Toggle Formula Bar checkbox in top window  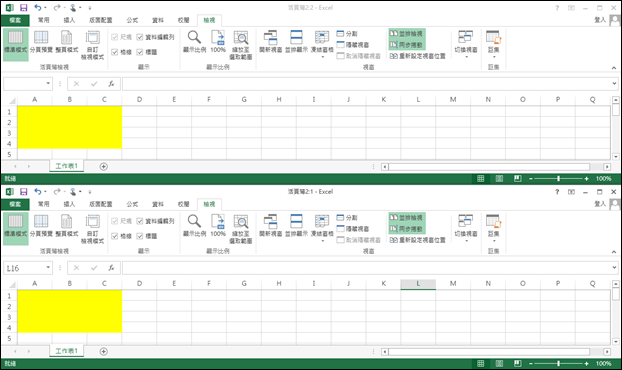140,37
